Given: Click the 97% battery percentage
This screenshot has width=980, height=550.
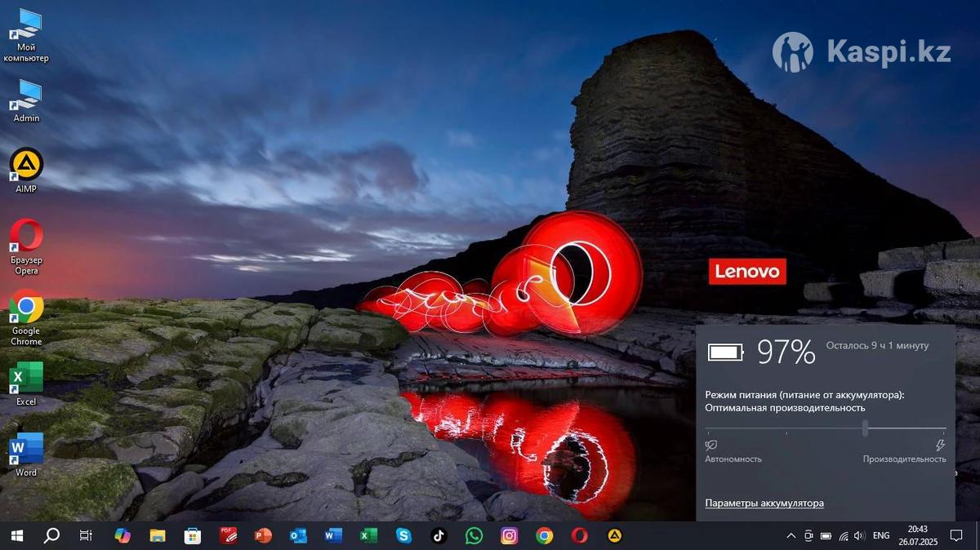Looking at the screenshot, I should 786,352.
